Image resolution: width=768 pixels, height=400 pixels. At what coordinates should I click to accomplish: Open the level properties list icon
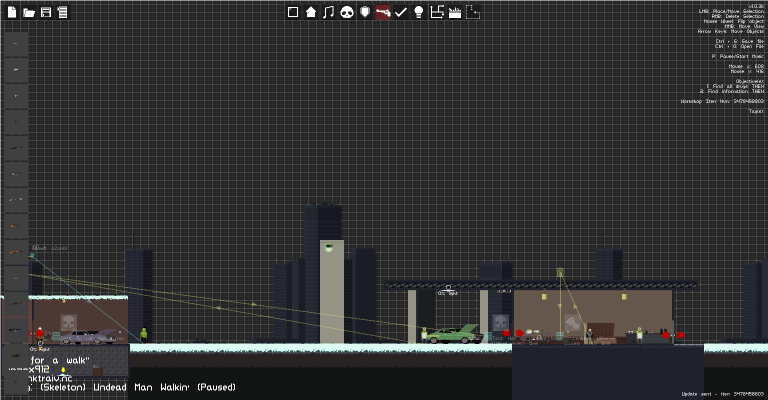62,12
